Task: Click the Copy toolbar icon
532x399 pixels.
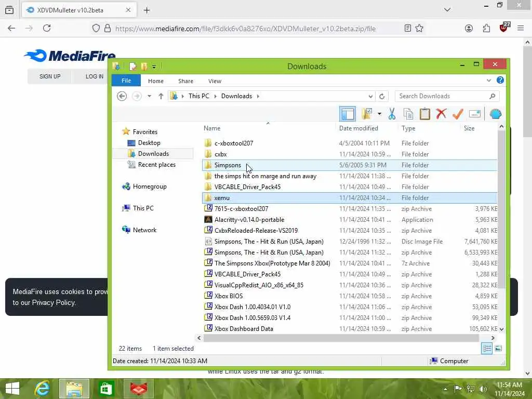Action: pos(408,114)
